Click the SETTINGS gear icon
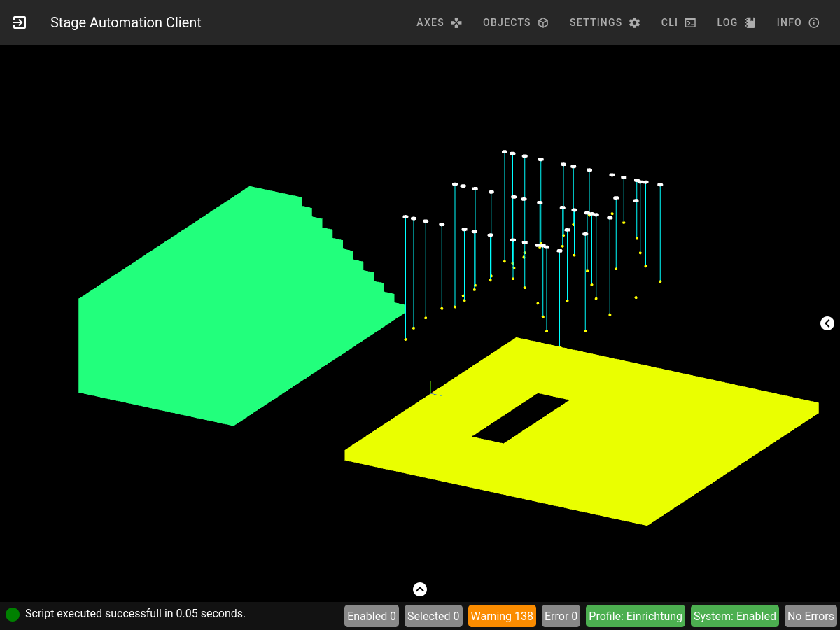 pos(634,22)
